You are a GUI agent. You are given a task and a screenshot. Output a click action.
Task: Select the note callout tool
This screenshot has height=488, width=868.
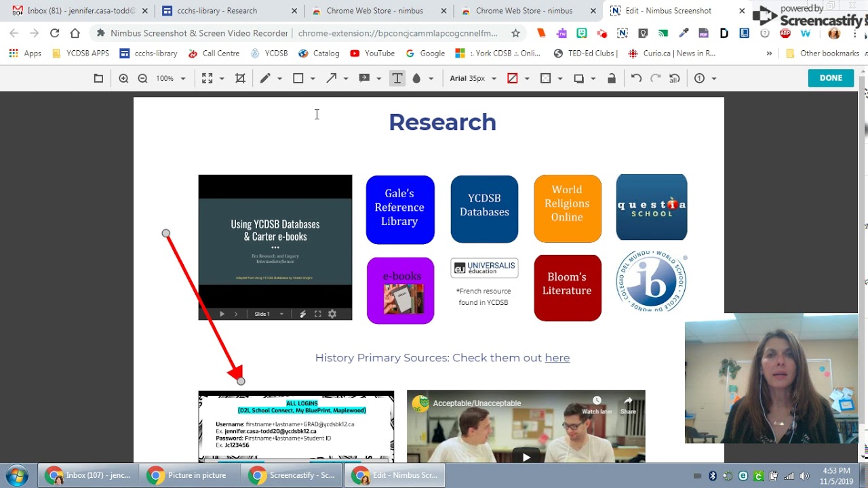click(x=364, y=79)
